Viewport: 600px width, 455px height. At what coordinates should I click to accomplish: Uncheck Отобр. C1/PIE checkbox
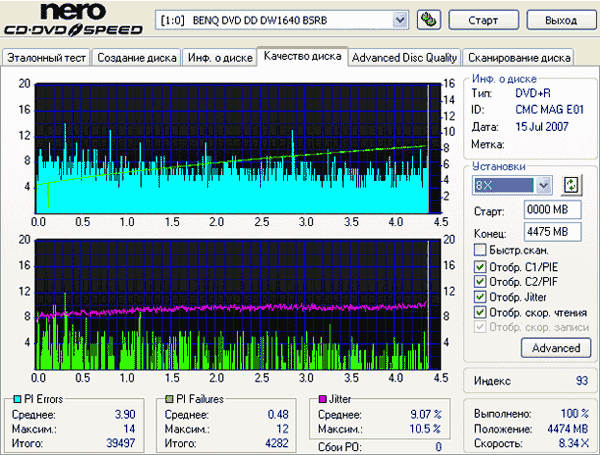point(480,266)
